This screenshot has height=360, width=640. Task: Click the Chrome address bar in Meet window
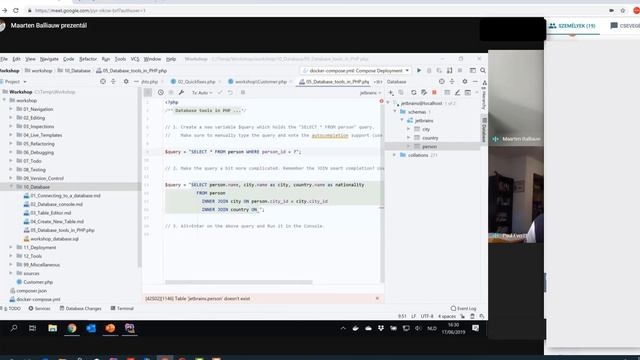pos(318,10)
